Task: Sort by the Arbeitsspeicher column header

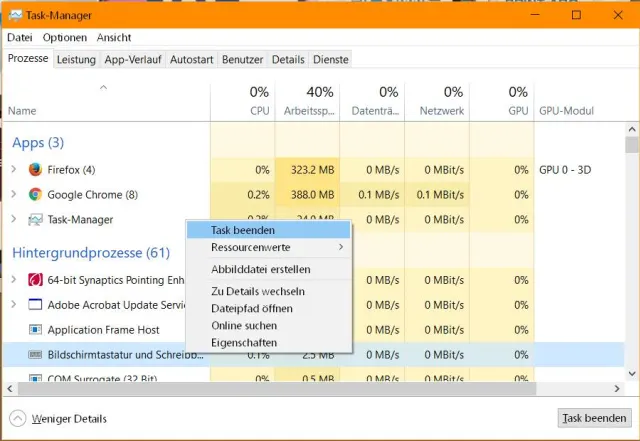Action: pyautogui.click(x=307, y=101)
